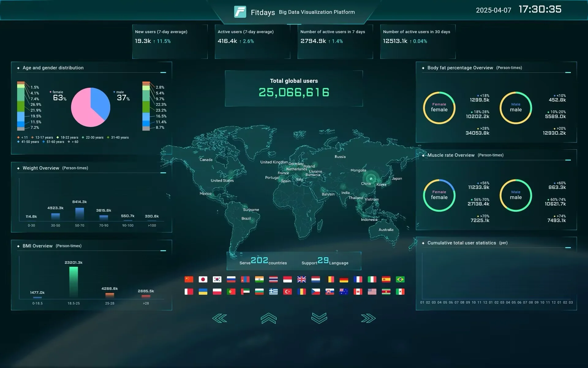Click the China label on the map
Image resolution: width=588 pixels, height=368 pixels.
pos(366,184)
